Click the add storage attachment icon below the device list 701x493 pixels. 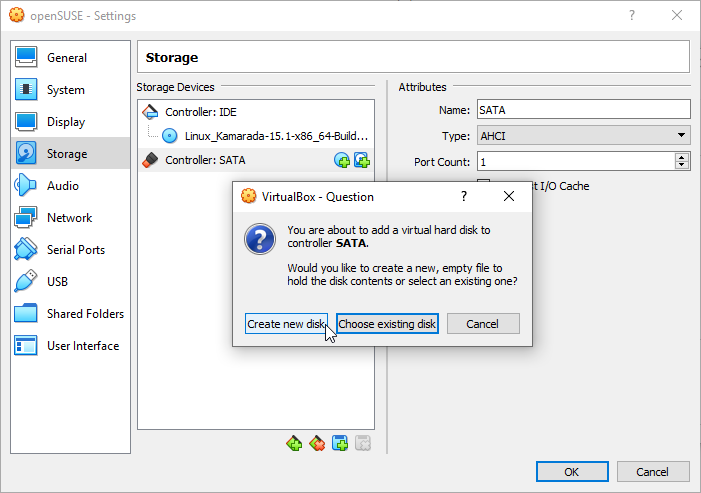click(340, 443)
